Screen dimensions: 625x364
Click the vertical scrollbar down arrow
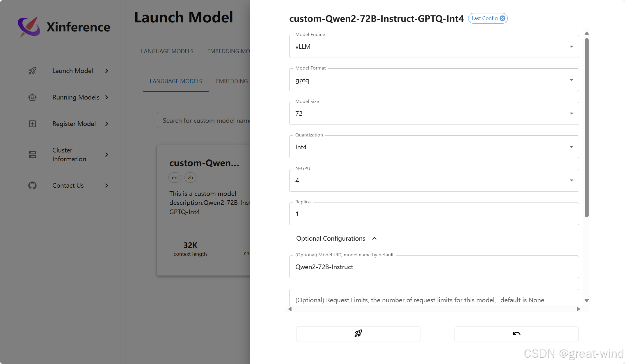[x=587, y=301]
